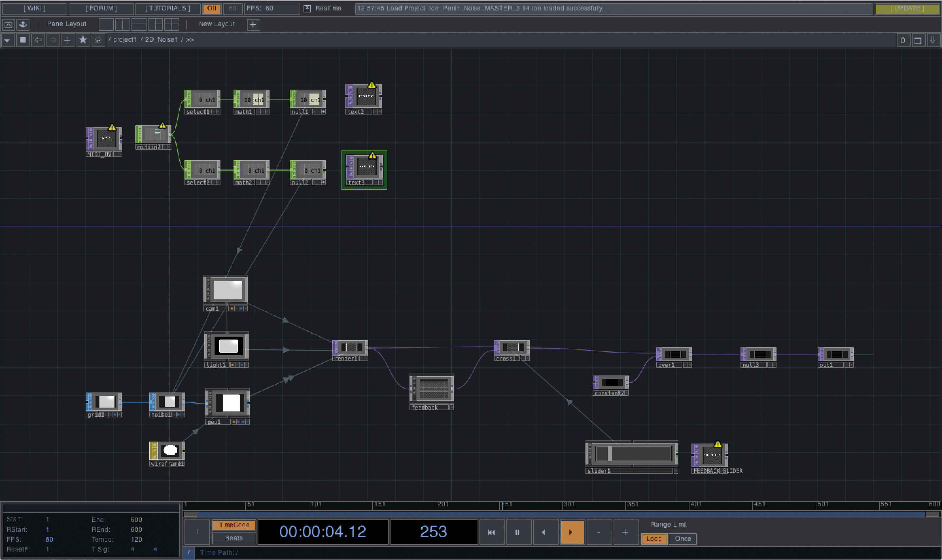Screen dimensions: 942x560
Task: Click pane down-arrow icon at top right
Action: pyautogui.click(x=933, y=40)
